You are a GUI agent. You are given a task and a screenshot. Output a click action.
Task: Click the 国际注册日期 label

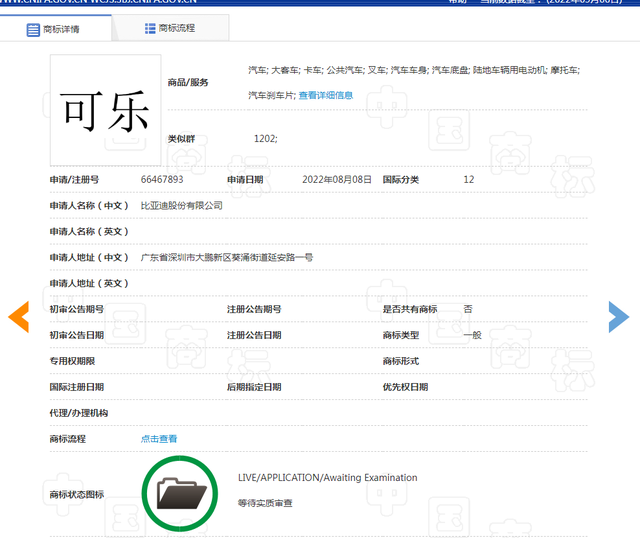tap(77, 387)
